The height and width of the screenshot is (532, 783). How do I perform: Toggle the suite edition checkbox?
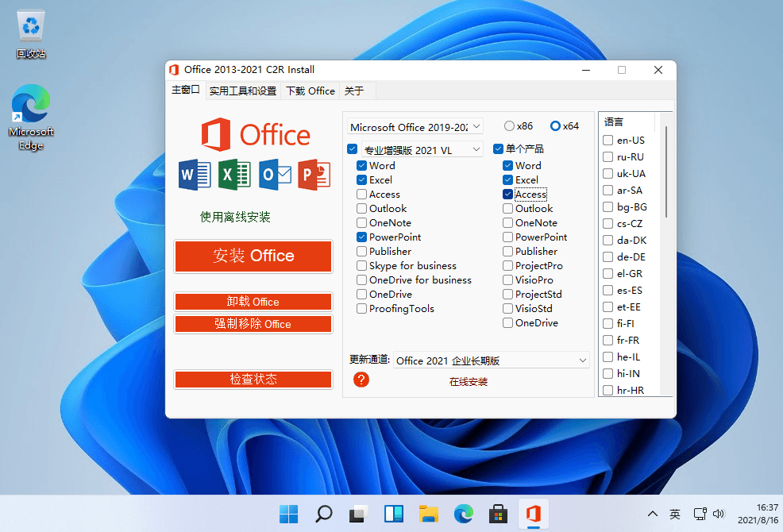(x=352, y=148)
